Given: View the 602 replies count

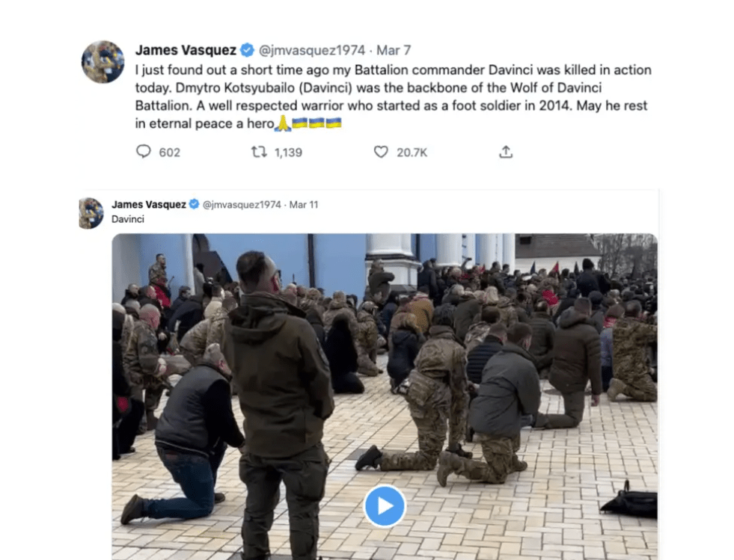Looking at the screenshot, I should pyautogui.click(x=169, y=153).
